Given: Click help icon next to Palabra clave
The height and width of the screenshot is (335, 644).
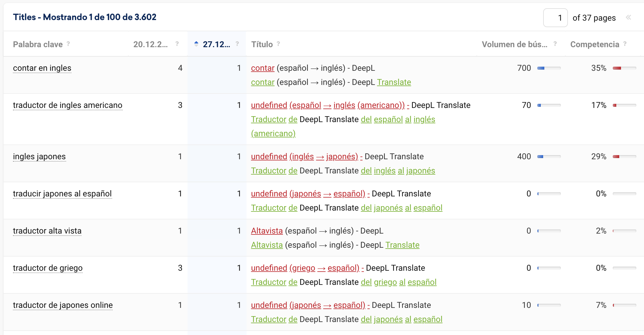Looking at the screenshot, I should [68, 44].
